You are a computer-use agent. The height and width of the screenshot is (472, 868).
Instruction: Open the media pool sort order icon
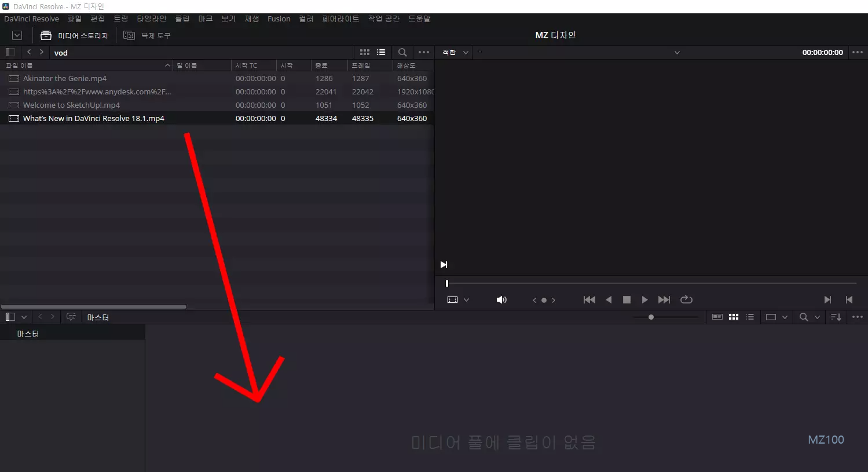836,317
